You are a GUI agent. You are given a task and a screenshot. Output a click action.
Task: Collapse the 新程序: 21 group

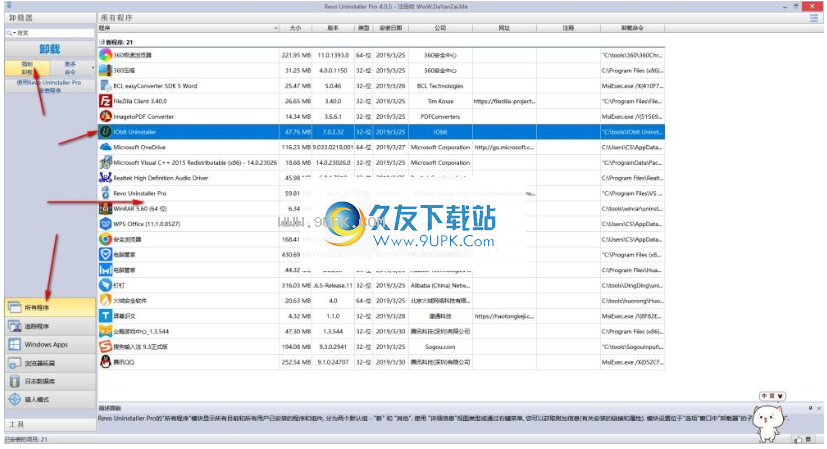[101, 42]
